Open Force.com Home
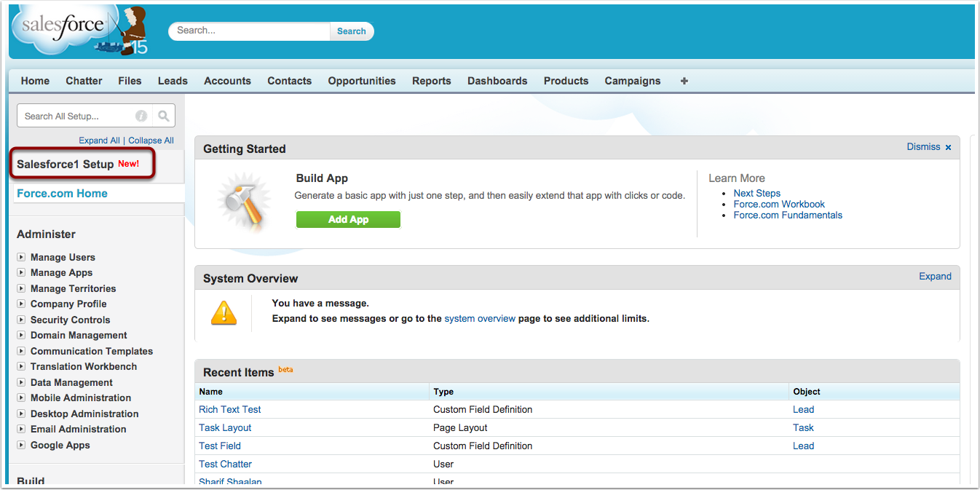 click(62, 193)
